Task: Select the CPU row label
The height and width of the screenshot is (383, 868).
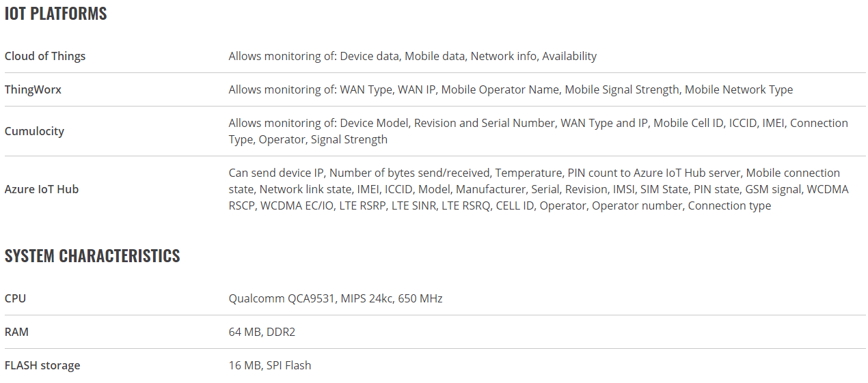Action: (15, 298)
